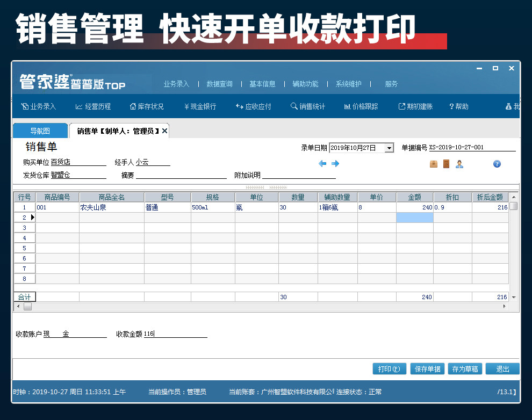Open 库存状况 toolbar item
The width and height of the screenshot is (532, 420).
147,106
